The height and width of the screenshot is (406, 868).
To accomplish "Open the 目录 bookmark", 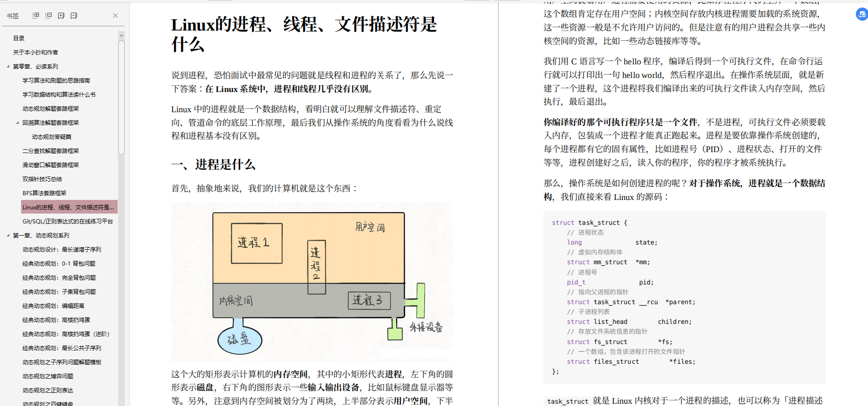I will click(19, 38).
